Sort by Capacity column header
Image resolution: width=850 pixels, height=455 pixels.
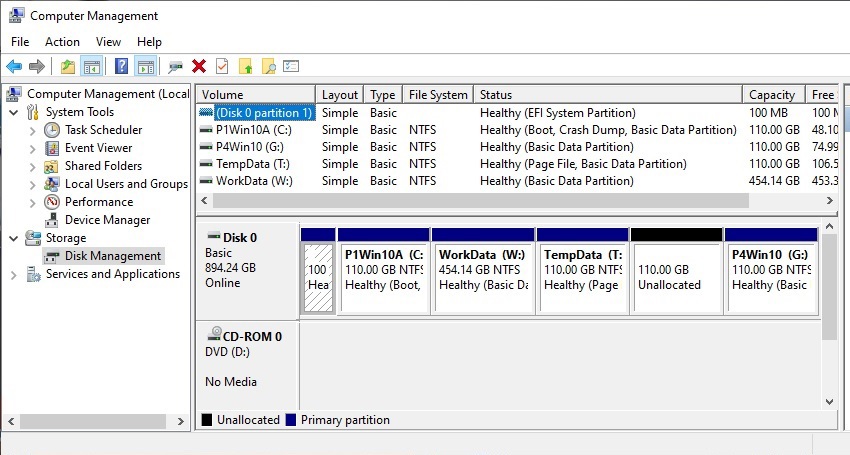click(773, 94)
